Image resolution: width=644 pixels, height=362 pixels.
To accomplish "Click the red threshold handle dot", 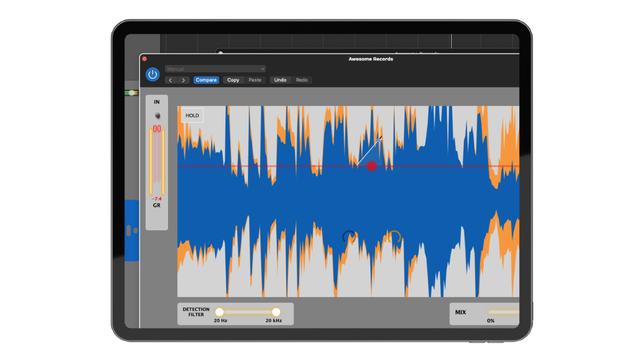I will pyautogui.click(x=372, y=166).
